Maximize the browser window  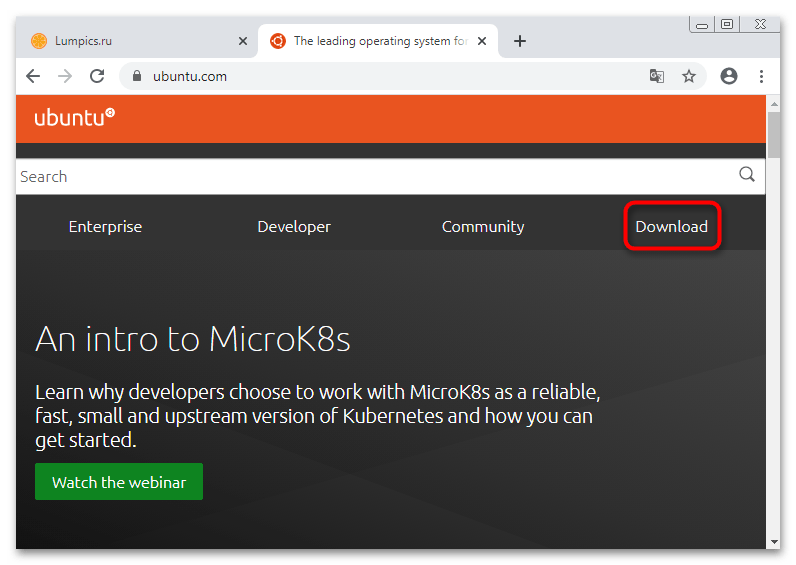tap(727, 24)
